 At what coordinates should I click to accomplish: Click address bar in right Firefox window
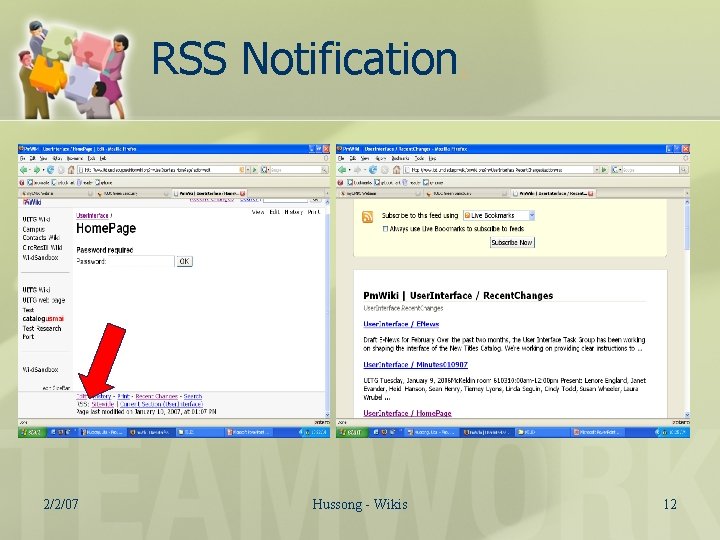tap(501, 170)
